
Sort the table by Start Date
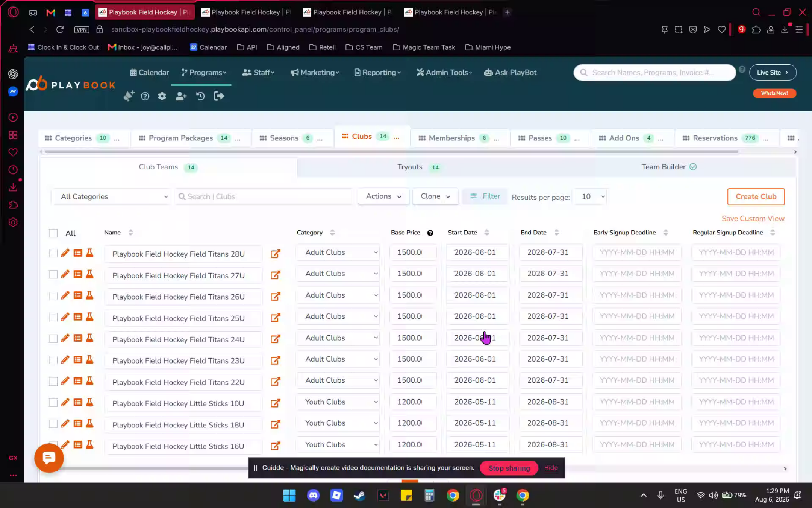coord(486,233)
